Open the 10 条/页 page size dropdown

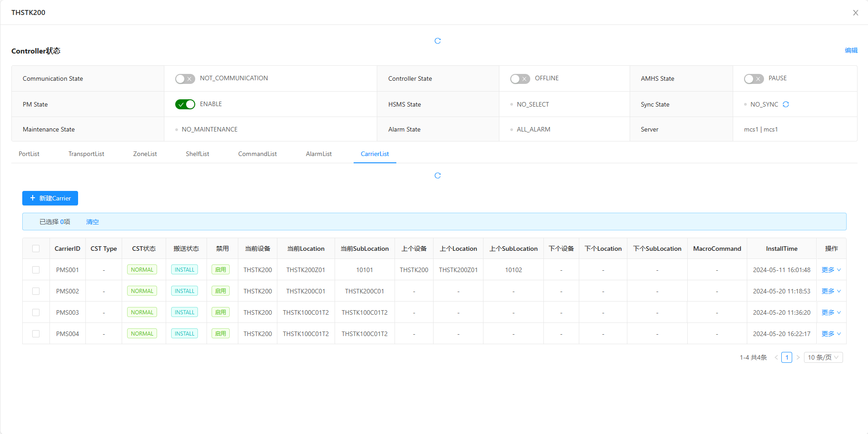pos(823,357)
